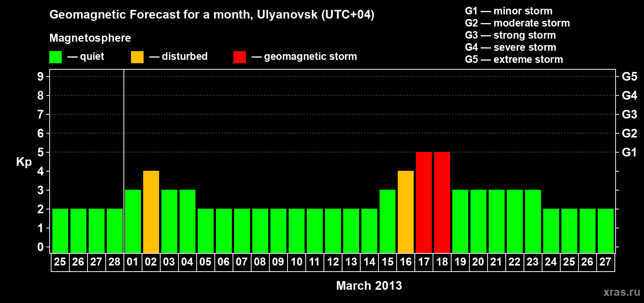Click the date label 13 on the axis

point(351,262)
